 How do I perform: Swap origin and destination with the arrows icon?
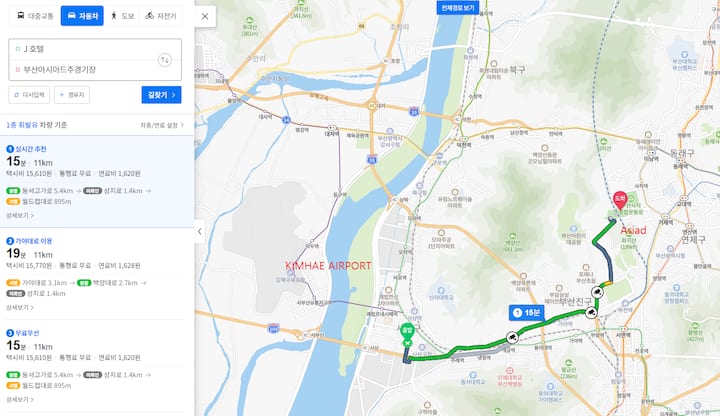(165, 60)
